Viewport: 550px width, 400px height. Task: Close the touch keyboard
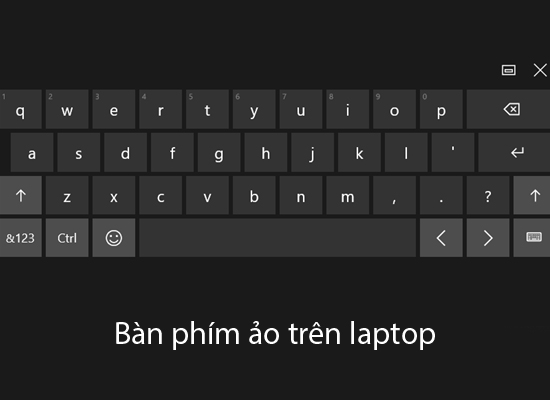point(540,70)
